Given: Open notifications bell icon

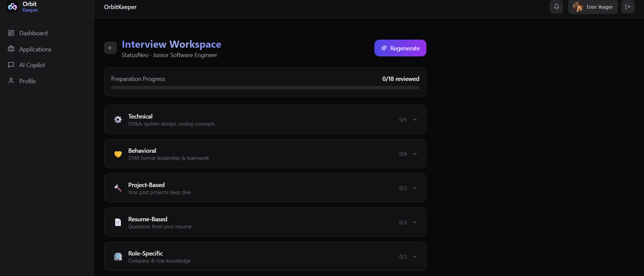Looking at the screenshot, I should 556,7.
